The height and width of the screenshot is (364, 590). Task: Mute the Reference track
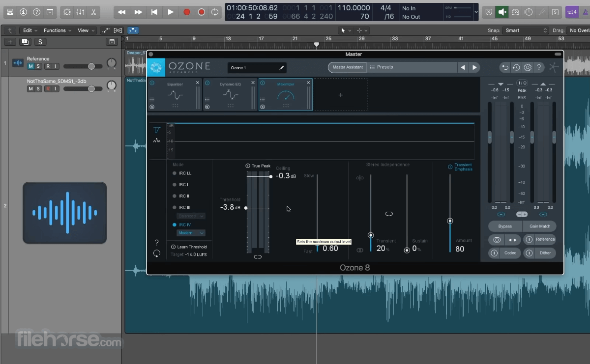tap(30, 66)
